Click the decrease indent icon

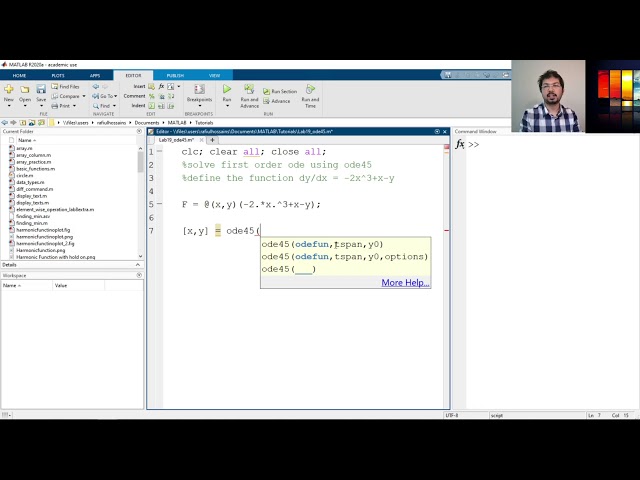click(171, 106)
